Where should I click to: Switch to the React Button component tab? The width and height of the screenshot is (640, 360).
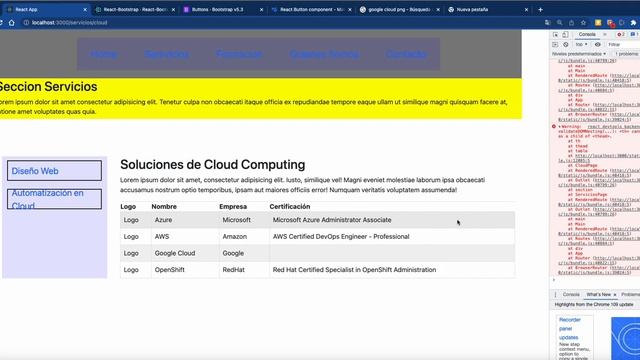pos(311,9)
